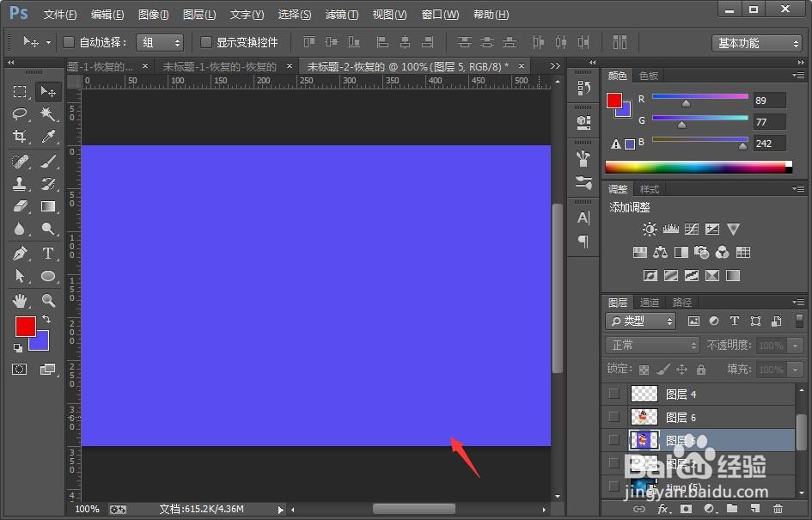
Task: Click the Quick Mask mode icon
Action: pos(20,370)
